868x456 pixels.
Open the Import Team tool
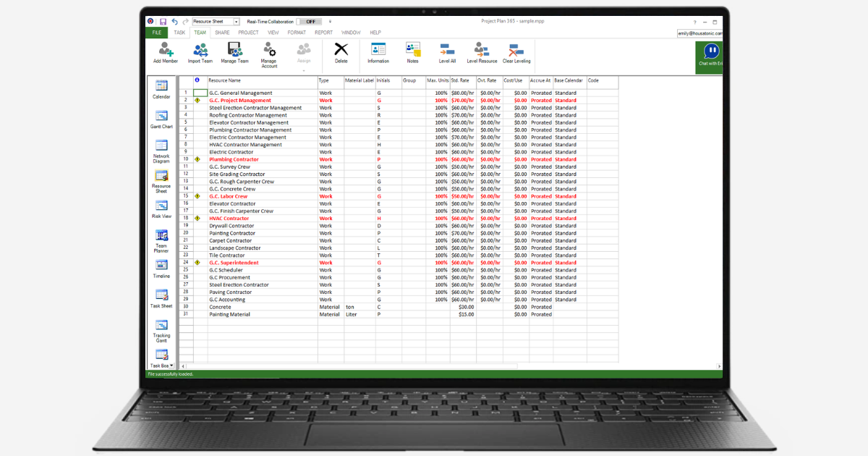(200, 49)
